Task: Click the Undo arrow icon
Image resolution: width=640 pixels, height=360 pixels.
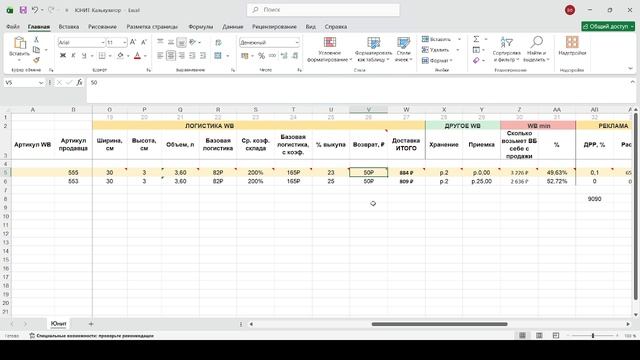Action: pyautogui.click(x=35, y=10)
